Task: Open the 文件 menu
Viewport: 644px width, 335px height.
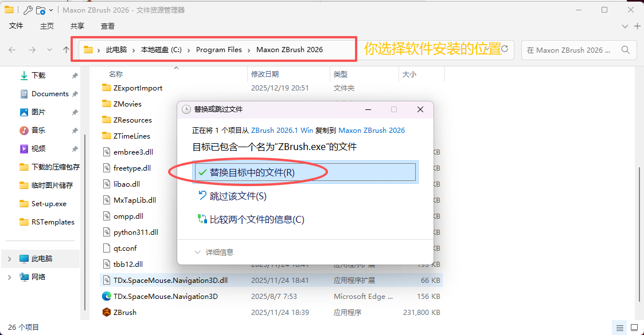Action: [x=16, y=26]
